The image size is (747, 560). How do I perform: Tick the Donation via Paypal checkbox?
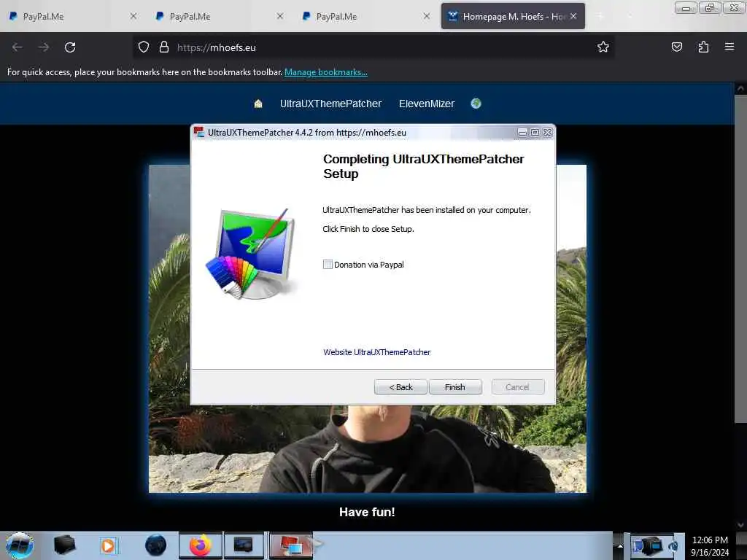click(328, 264)
